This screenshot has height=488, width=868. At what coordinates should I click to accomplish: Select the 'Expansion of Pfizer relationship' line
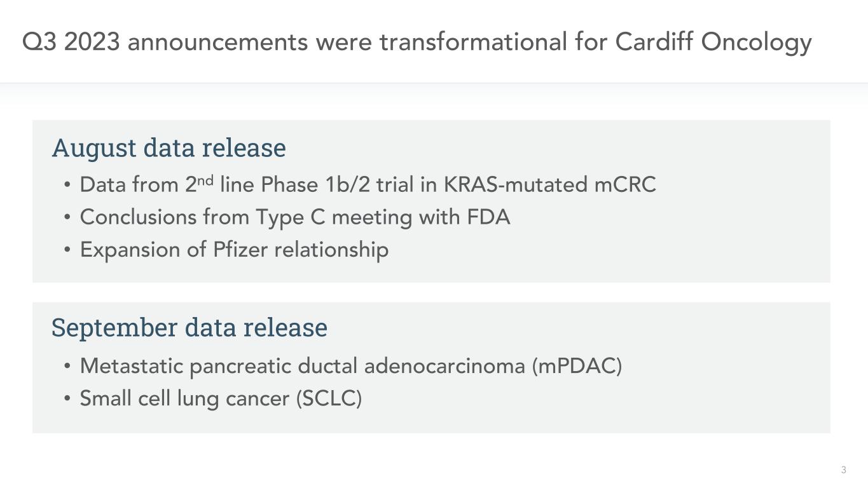click(233, 250)
